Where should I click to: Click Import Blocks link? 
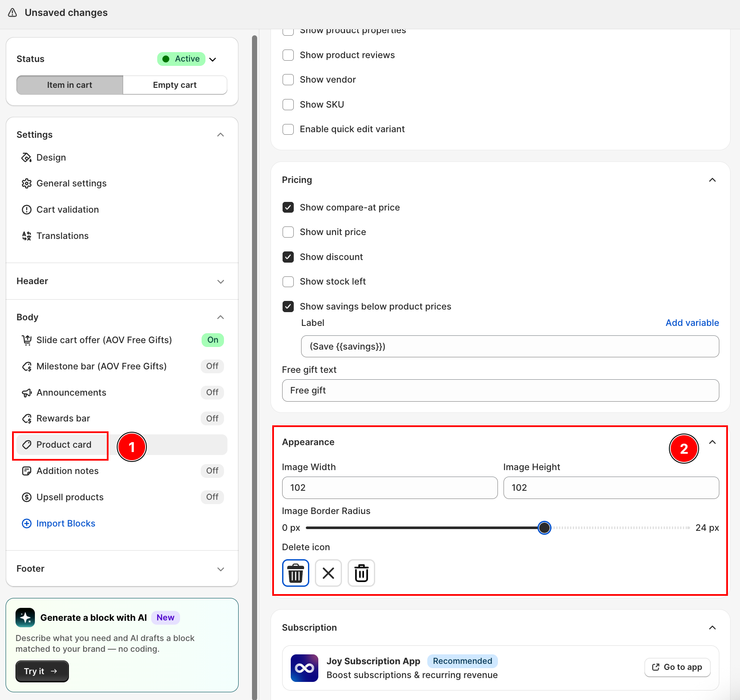[x=66, y=523]
